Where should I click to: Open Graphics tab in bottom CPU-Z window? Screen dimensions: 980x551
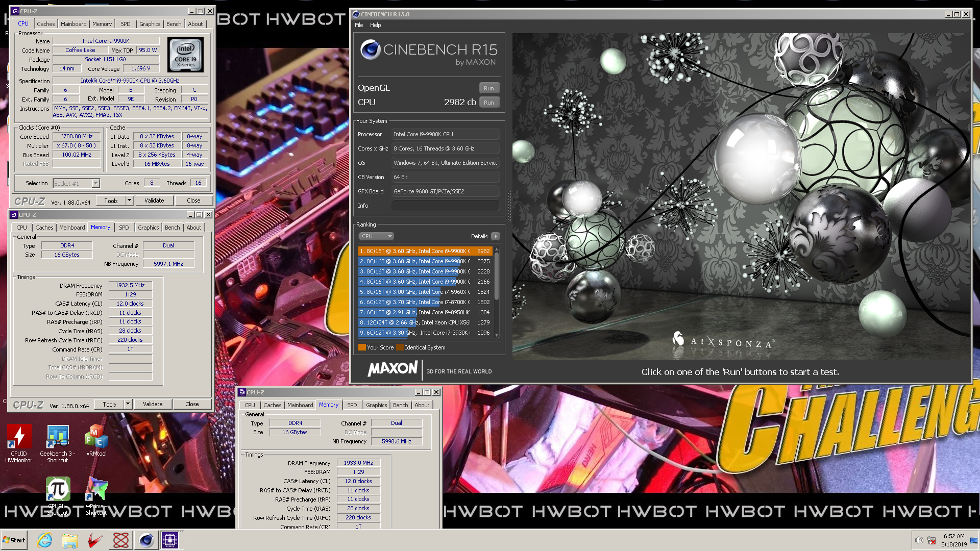[x=377, y=405]
